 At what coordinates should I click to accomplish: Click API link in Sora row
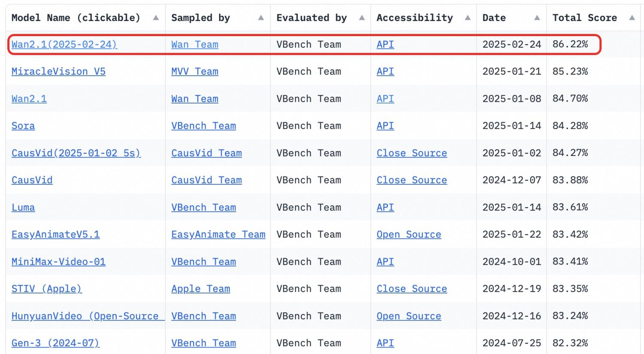tap(385, 126)
